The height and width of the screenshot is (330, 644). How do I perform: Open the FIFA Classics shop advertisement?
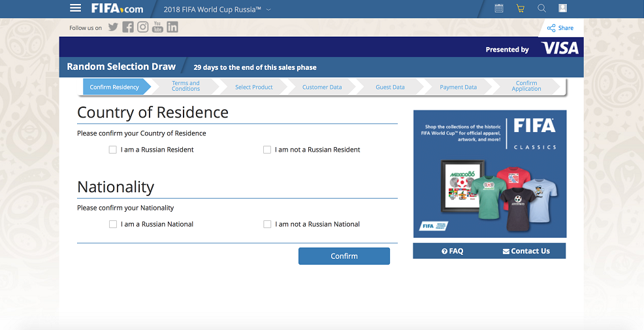pos(490,174)
